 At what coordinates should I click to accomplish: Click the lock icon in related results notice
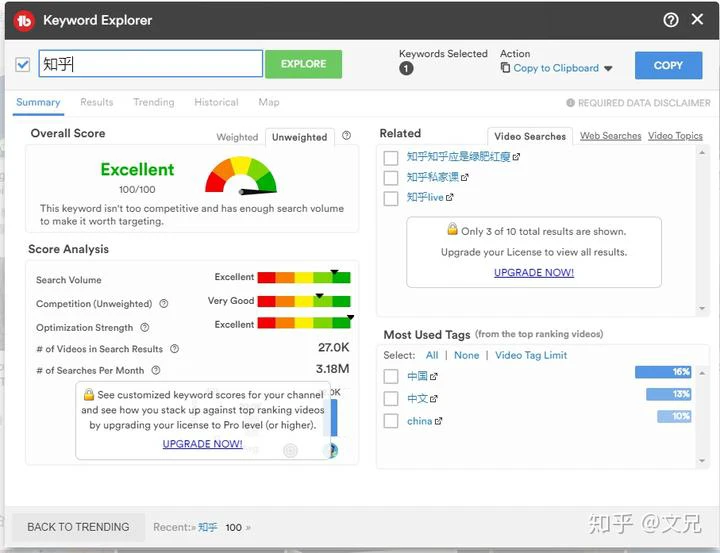(452, 229)
